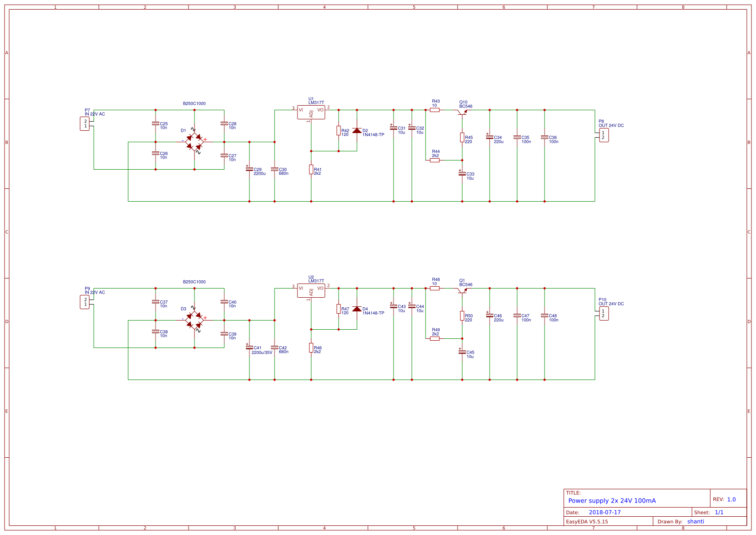Screen dimensions: 756x535
Task: Click connector P7 IN 22V AC
Action: click(86, 123)
